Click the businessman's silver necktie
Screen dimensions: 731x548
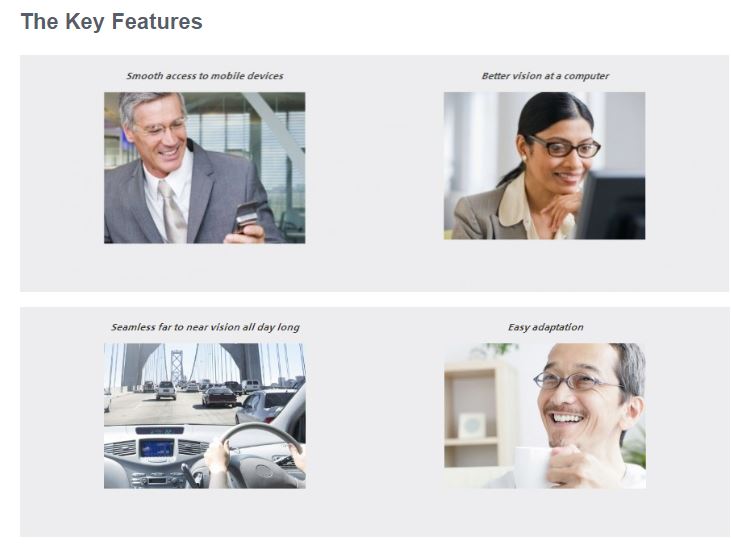point(173,212)
